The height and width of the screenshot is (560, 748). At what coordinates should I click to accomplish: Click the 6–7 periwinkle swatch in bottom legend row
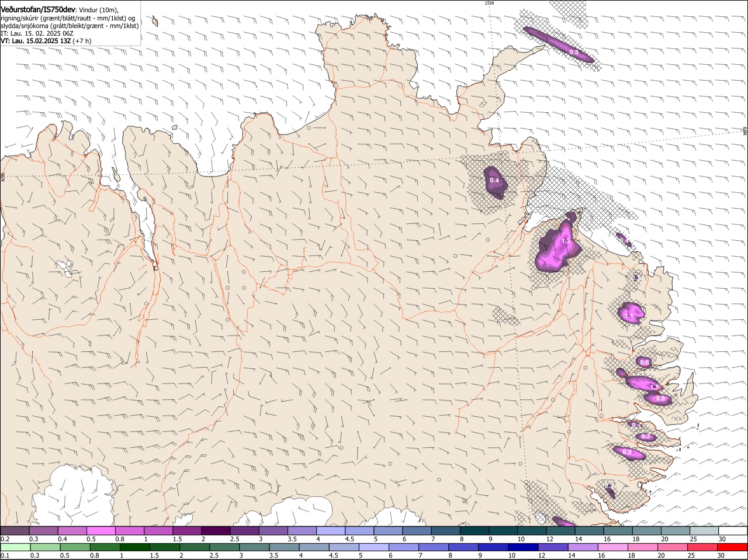pos(404,547)
